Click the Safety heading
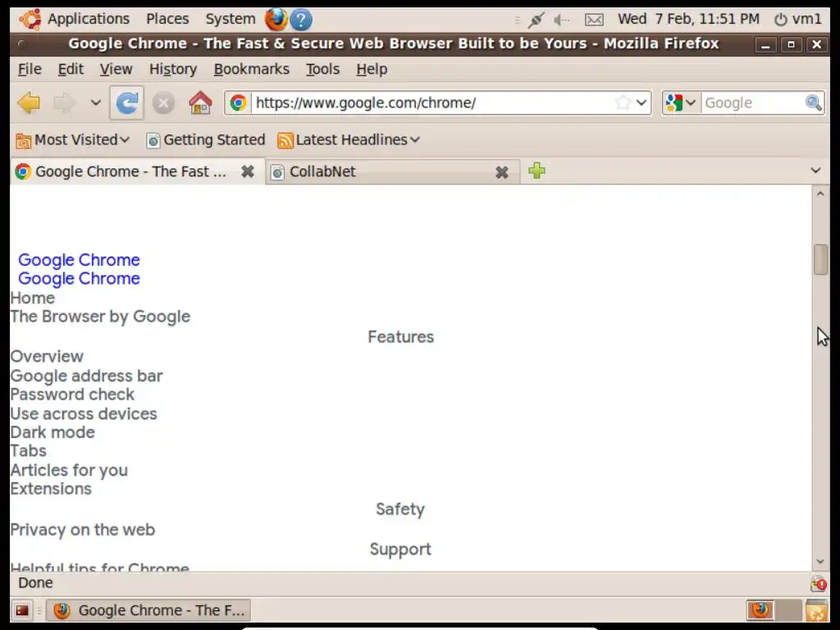The height and width of the screenshot is (630, 840). [400, 509]
